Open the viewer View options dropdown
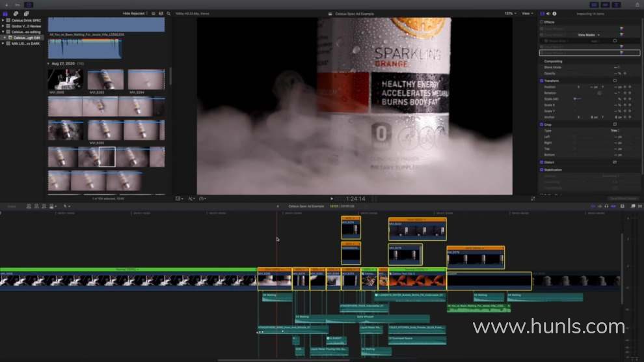The height and width of the screenshot is (362, 644). click(528, 14)
